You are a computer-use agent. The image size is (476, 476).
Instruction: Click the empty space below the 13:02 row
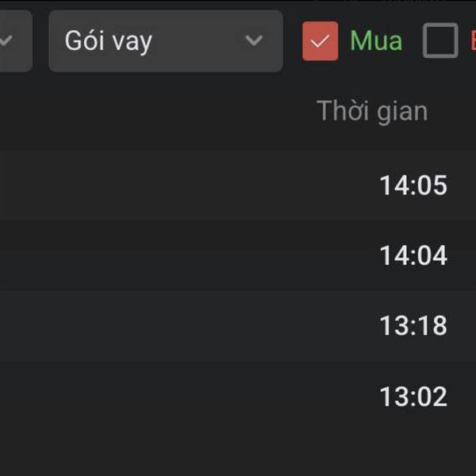238,452
